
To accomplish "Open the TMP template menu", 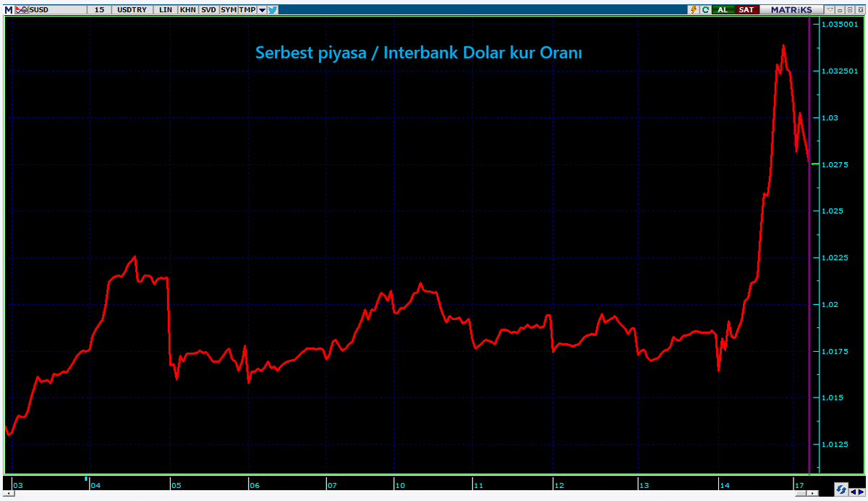I will [x=247, y=10].
